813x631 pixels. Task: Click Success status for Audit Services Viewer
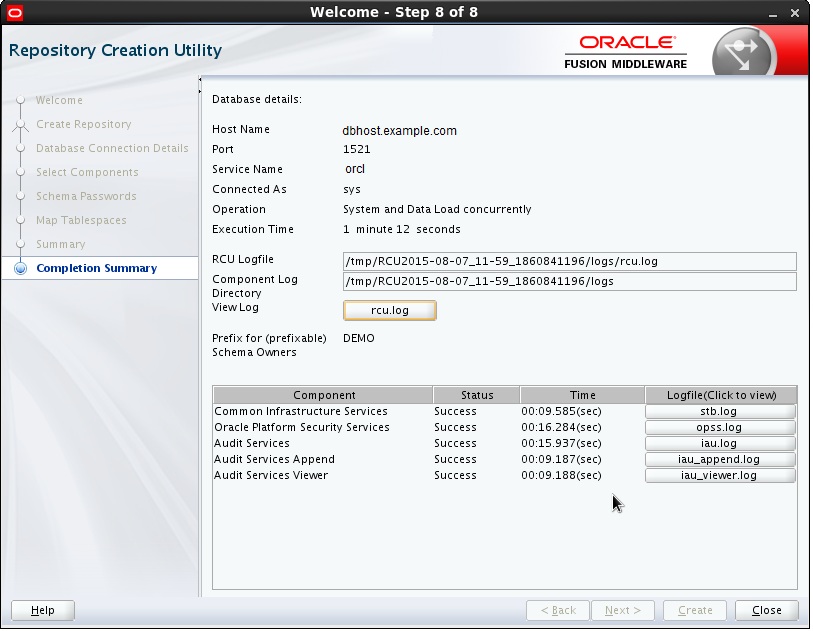coord(455,476)
